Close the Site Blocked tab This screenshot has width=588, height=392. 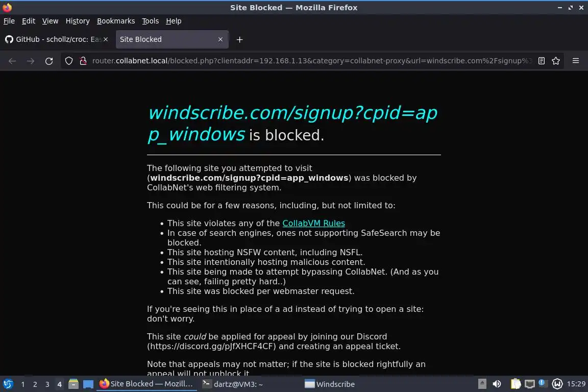[220, 39]
